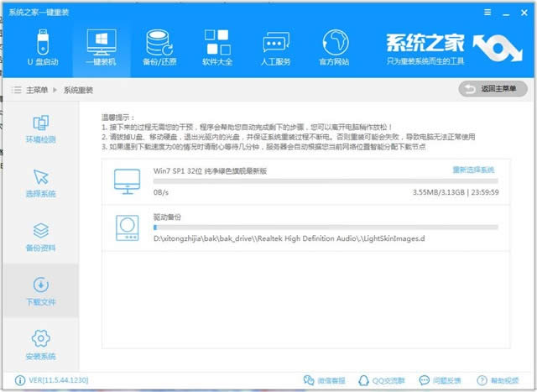Viewport: 537px width, 392px height.
Task: Open the 软件大全 software collection
Action: point(216,49)
